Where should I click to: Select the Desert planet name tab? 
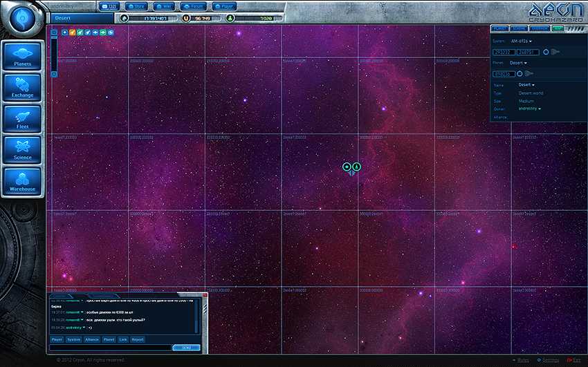click(x=82, y=18)
